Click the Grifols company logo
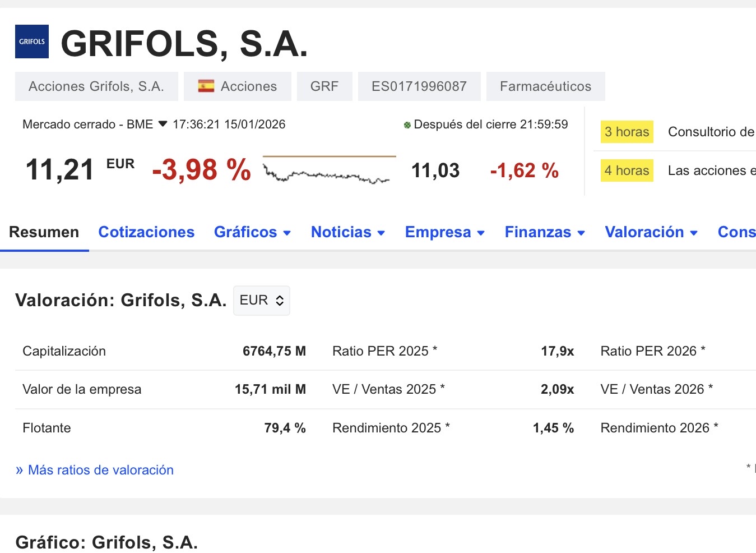 32,42
